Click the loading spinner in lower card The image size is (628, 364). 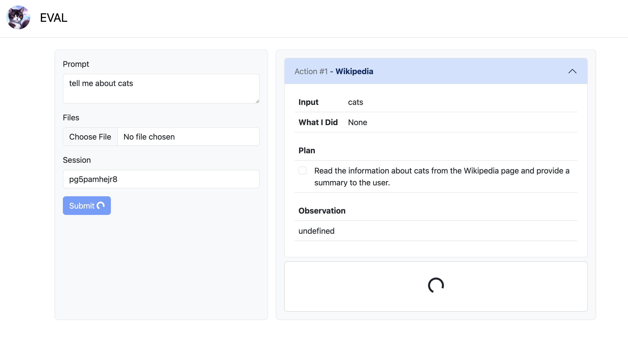tap(436, 285)
